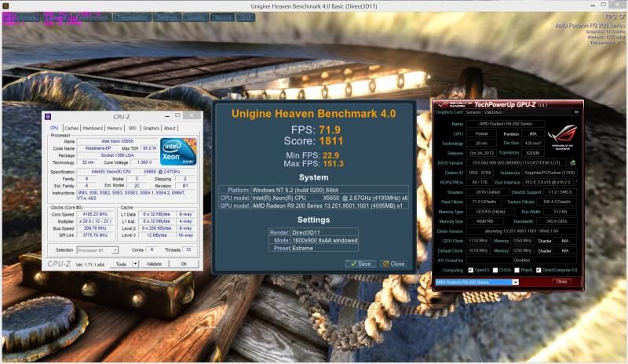Click the bus interface question mark in GPU-Z
Viewport: 628px width, 364px height.
[576, 182]
